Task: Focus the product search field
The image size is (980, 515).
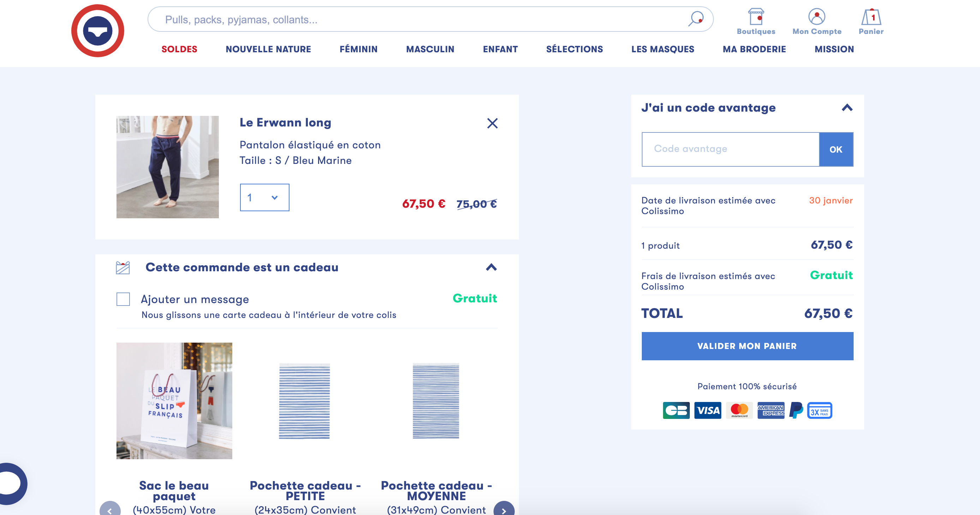Action: point(430,19)
